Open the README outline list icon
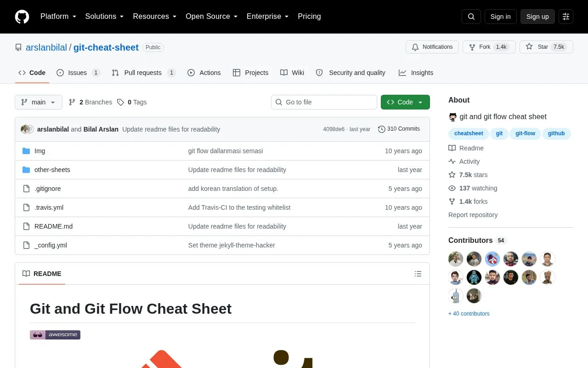 click(x=418, y=274)
